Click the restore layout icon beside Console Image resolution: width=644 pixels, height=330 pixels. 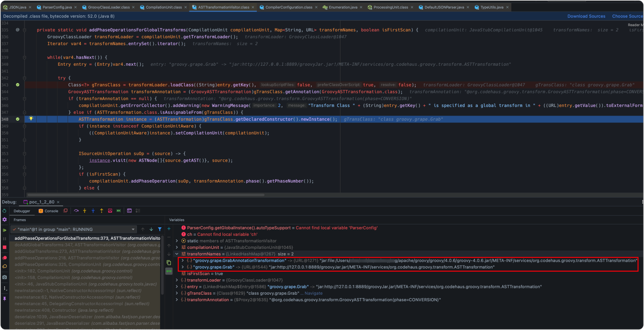pyautogui.click(x=65, y=211)
